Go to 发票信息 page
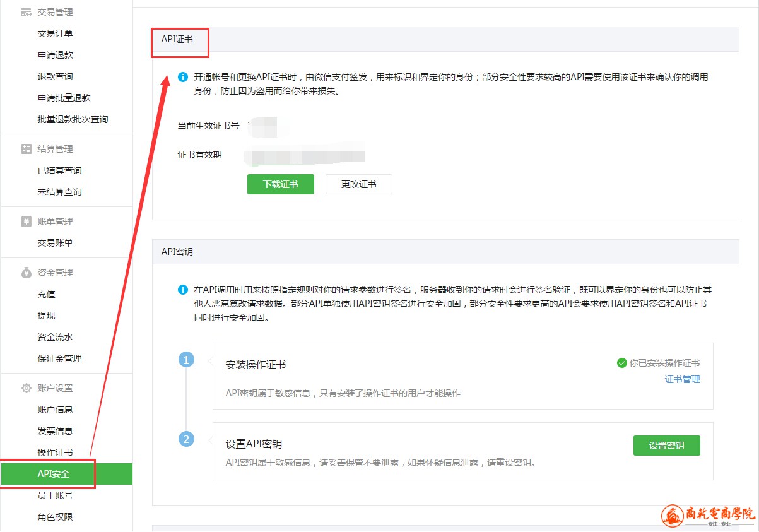The image size is (759, 532). click(55, 431)
